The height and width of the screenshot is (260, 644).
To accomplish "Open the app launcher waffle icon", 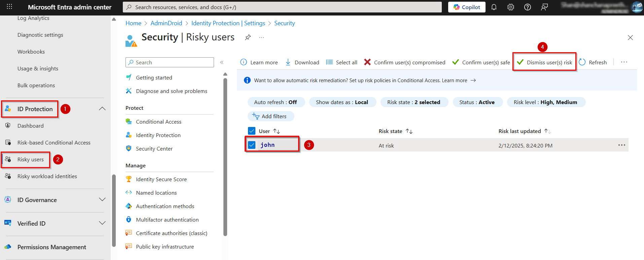I will coord(9,7).
